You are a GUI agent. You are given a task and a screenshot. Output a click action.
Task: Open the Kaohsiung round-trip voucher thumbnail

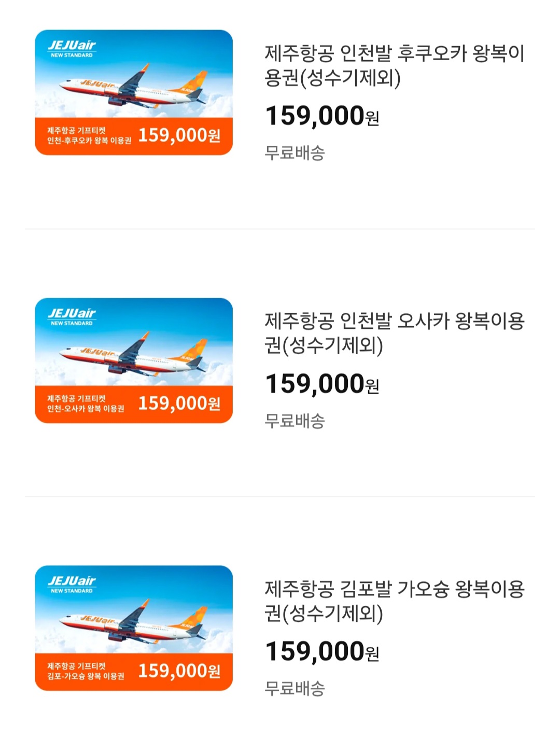click(134, 628)
